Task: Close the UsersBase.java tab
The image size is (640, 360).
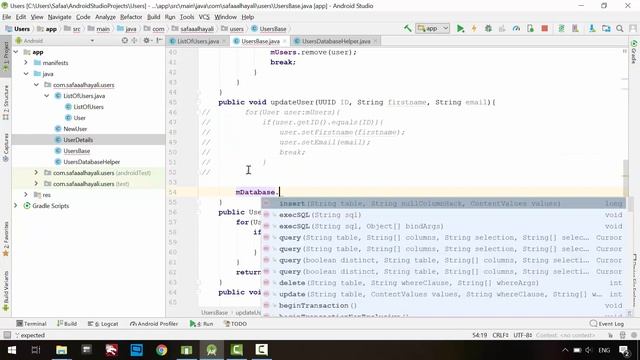Action: point(285,41)
